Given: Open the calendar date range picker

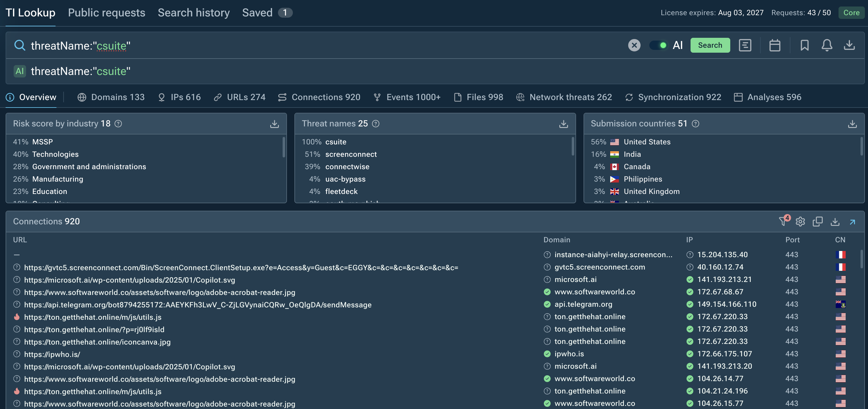Looking at the screenshot, I should pos(775,45).
